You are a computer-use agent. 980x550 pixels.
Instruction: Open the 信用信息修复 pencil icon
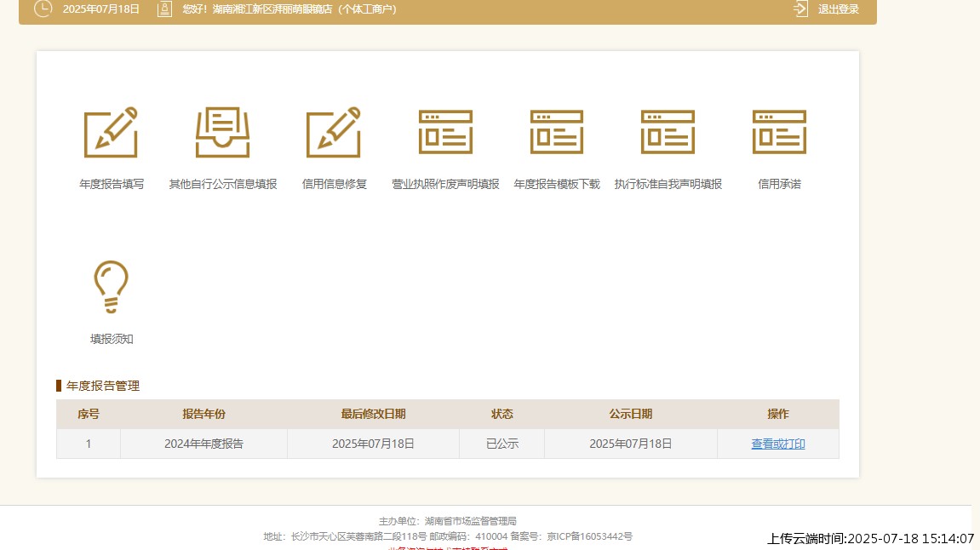click(334, 132)
